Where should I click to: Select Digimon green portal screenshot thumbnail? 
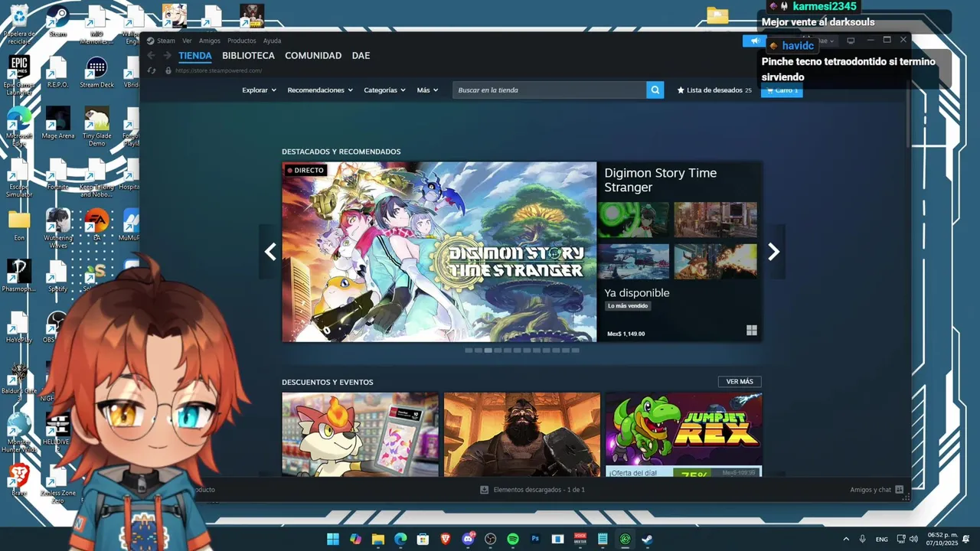coord(634,220)
